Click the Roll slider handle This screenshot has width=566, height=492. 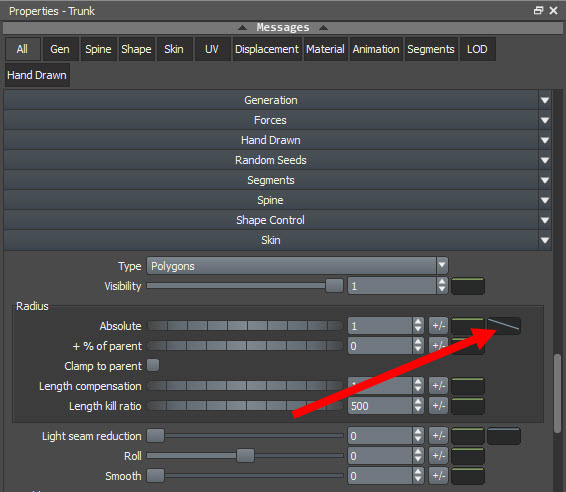pos(245,456)
